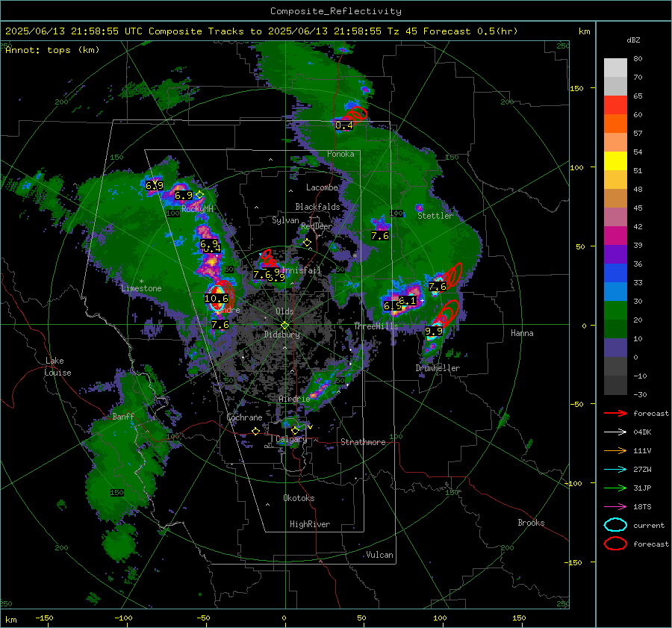Image resolution: width=672 pixels, height=628 pixels.
Task: Click the Didsbury city label
Action: tap(282, 335)
